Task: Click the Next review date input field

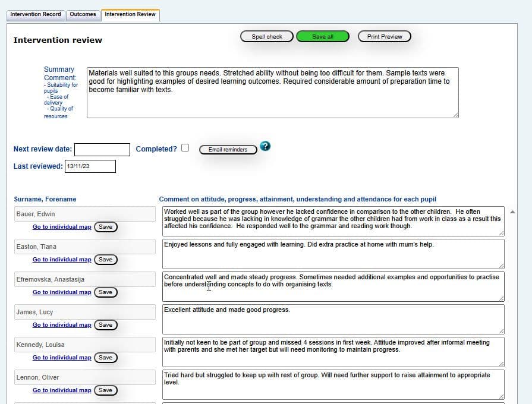Action: (102, 149)
